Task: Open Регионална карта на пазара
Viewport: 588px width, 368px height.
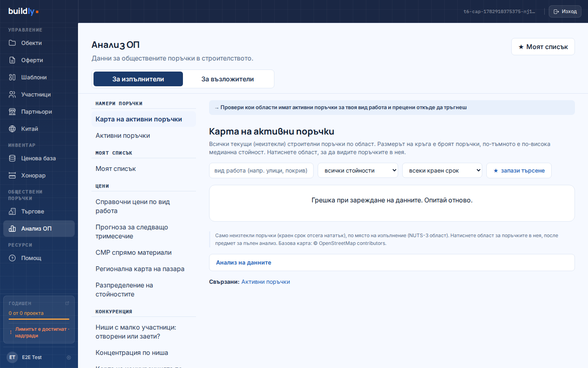Action: [x=144, y=269]
